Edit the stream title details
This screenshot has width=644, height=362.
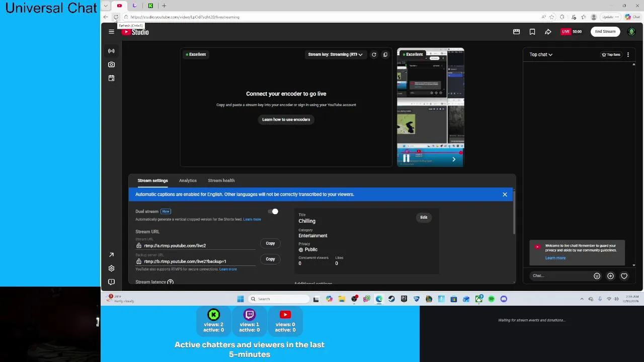(424, 217)
